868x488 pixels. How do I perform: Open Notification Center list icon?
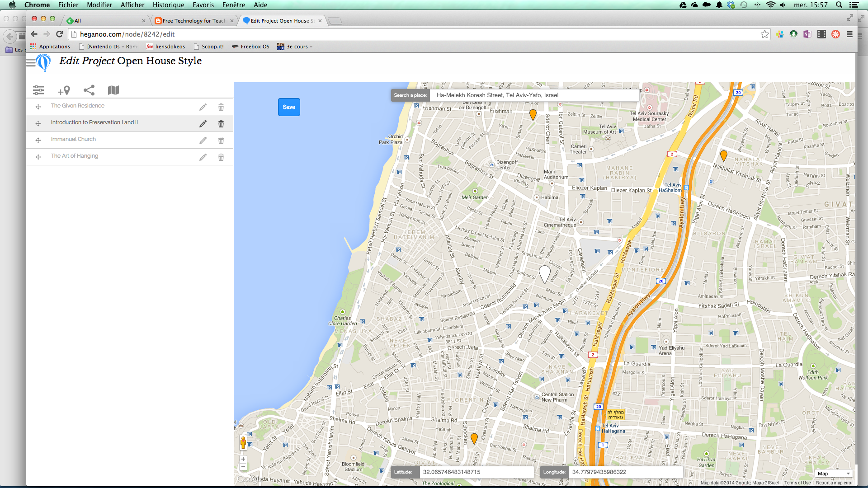pos(854,5)
